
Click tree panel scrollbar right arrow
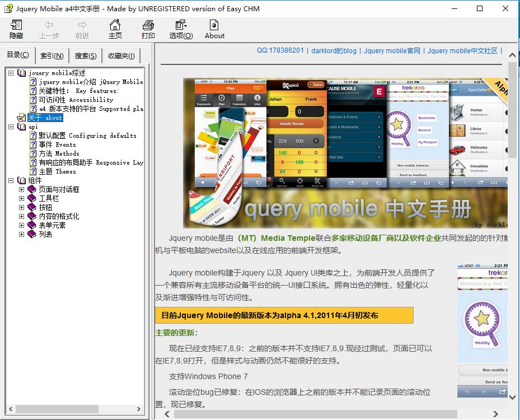[139, 409]
